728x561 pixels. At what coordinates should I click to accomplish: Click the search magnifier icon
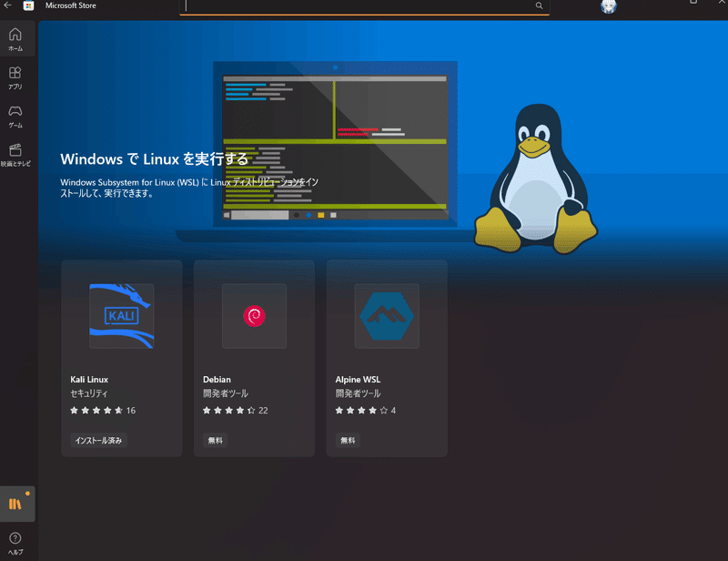(x=539, y=5)
